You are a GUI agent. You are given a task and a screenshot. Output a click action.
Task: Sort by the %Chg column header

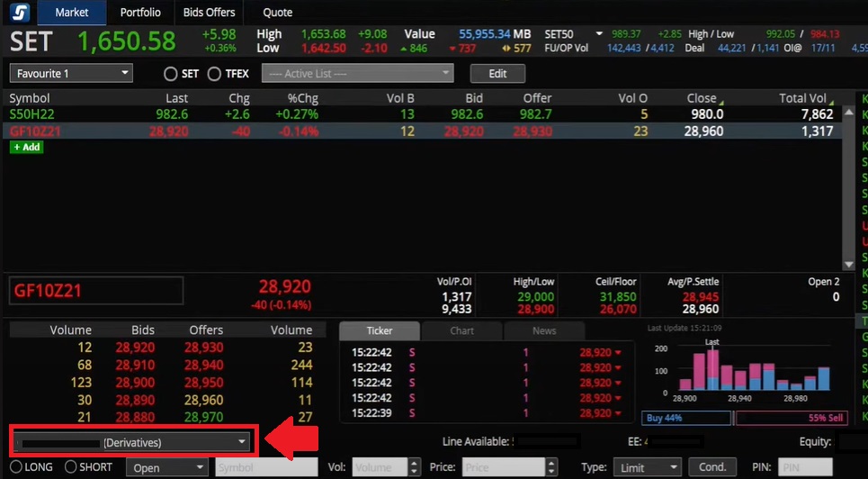[x=303, y=98]
